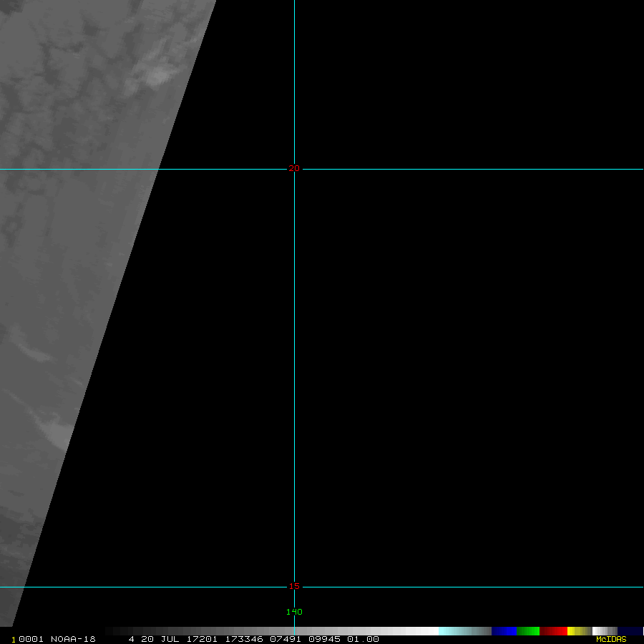Screen dimensions: 644x644
Task: Select the red segment of color bar
Action: point(553,631)
